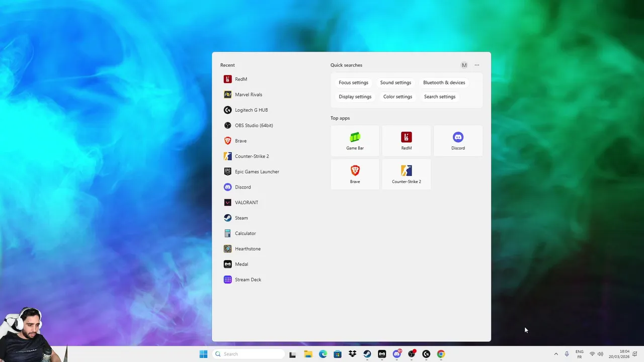644x362 pixels.
Task: Click the Bluetooth & devices quick search
Action: pyautogui.click(x=444, y=82)
